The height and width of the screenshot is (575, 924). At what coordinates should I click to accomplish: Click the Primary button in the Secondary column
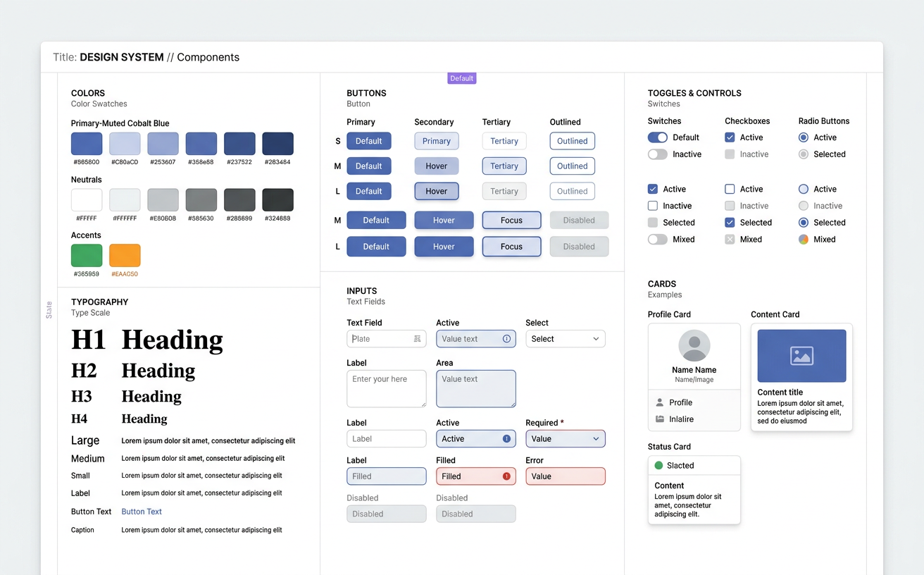coord(437,141)
